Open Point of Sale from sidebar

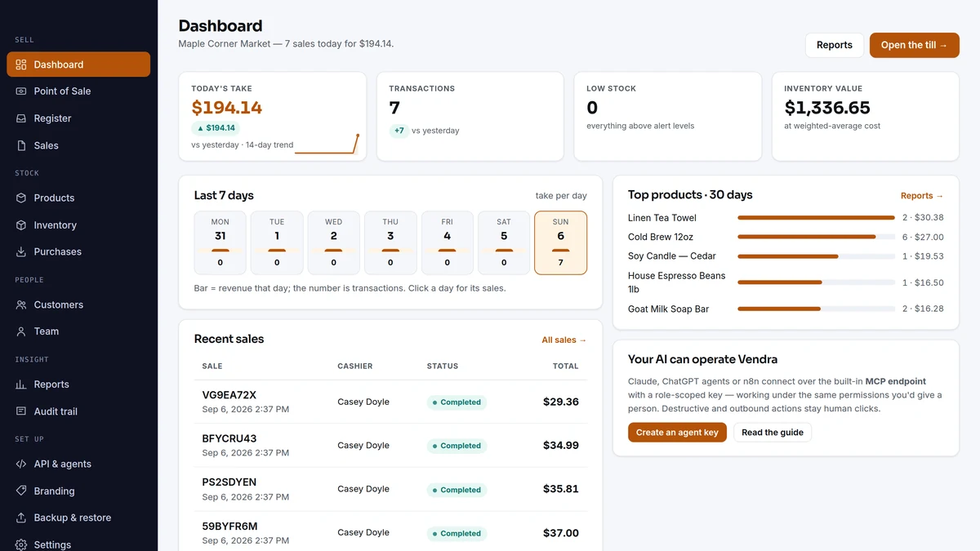pyautogui.click(x=78, y=91)
